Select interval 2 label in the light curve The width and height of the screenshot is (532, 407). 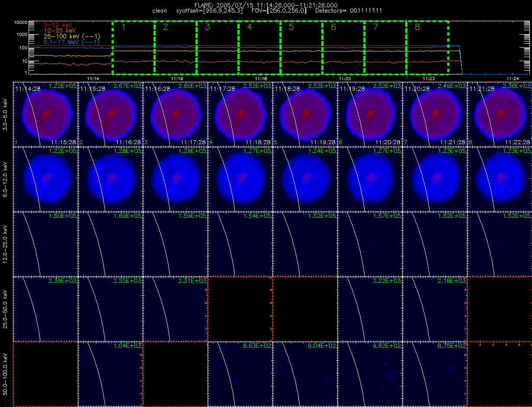[x=165, y=27]
